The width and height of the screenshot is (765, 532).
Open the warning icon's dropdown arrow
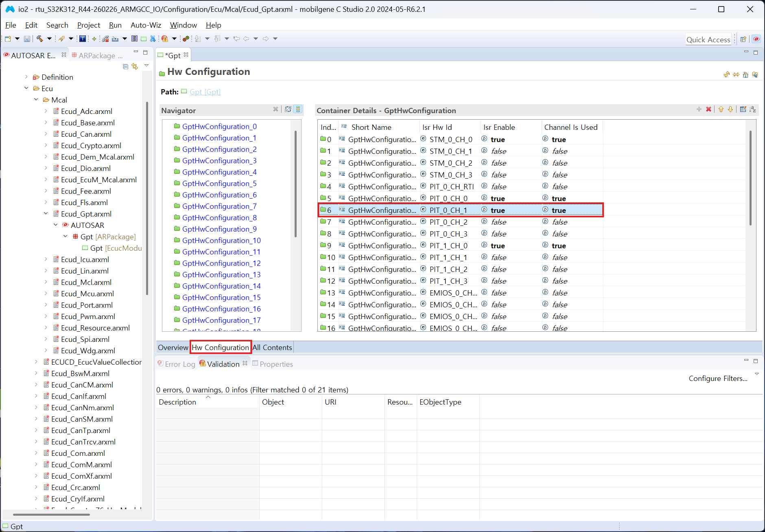[174, 39]
